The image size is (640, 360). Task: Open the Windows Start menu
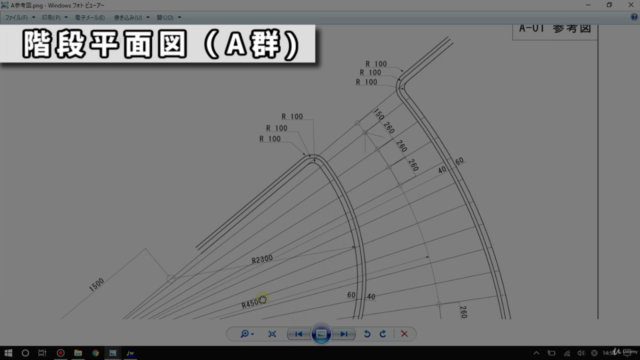coord(8,353)
